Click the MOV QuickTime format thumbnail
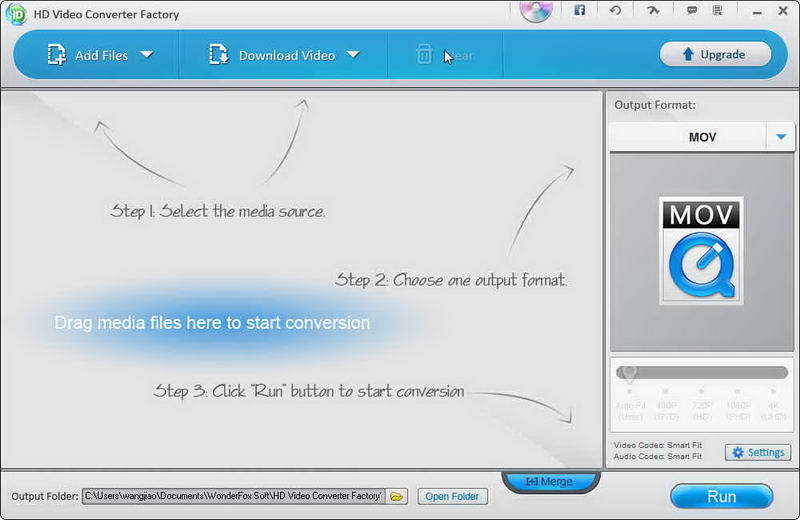The width and height of the screenshot is (800, 520). (x=701, y=251)
